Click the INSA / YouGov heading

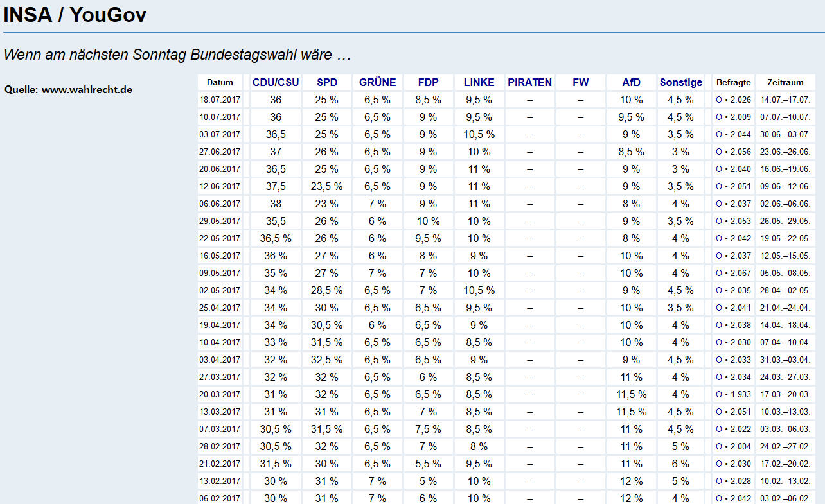pos(75,14)
